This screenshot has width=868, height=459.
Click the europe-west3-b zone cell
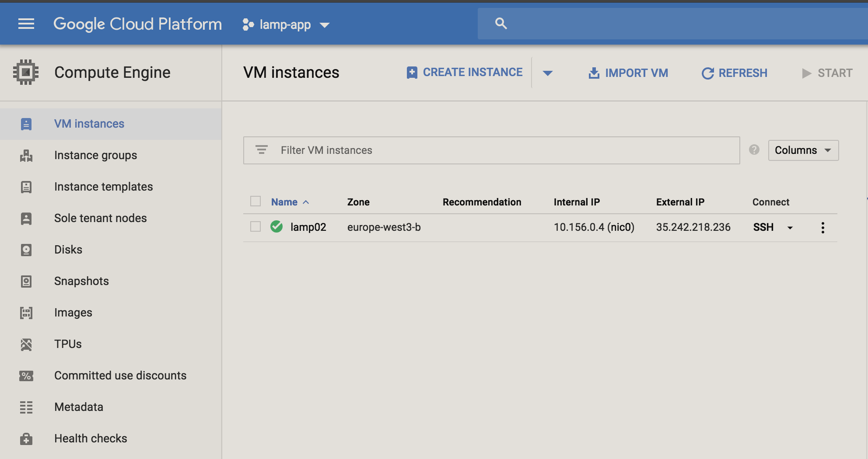pyautogui.click(x=384, y=227)
